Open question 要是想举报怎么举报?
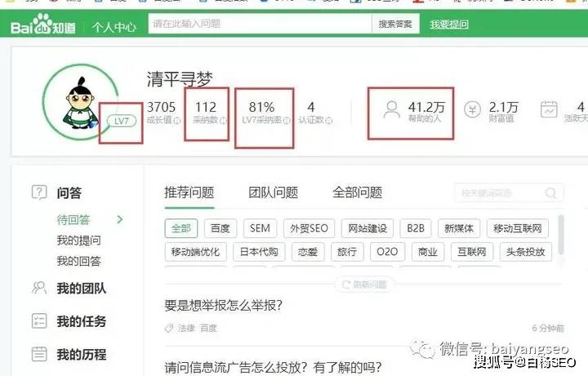The width and height of the screenshot is (588, 376). (x=223, y=305)
